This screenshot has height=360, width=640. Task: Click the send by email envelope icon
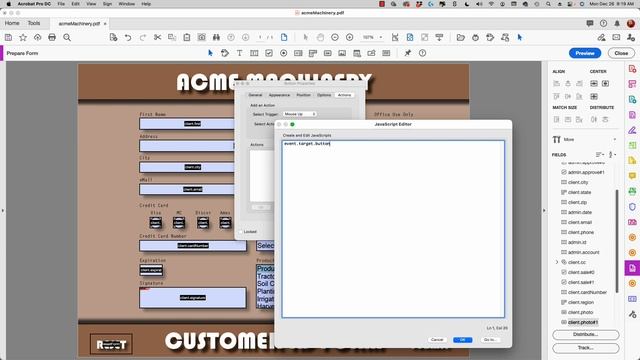pos(616,38)
